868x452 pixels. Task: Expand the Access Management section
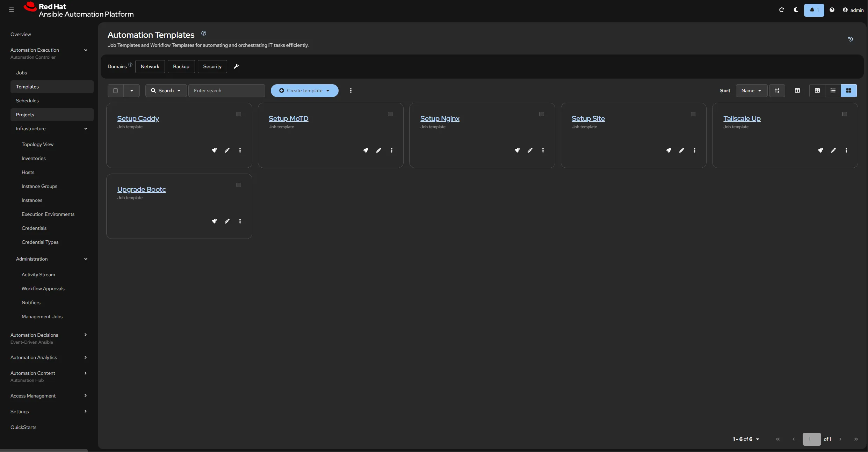(x=86, y=395)
